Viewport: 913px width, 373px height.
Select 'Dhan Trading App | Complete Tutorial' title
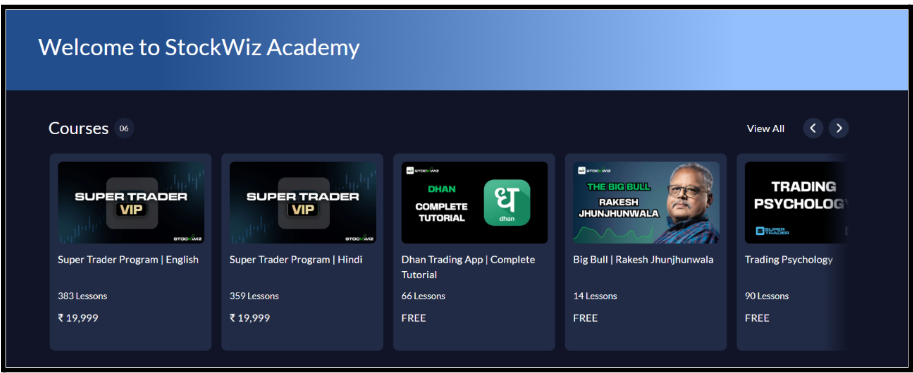point(468,267)
